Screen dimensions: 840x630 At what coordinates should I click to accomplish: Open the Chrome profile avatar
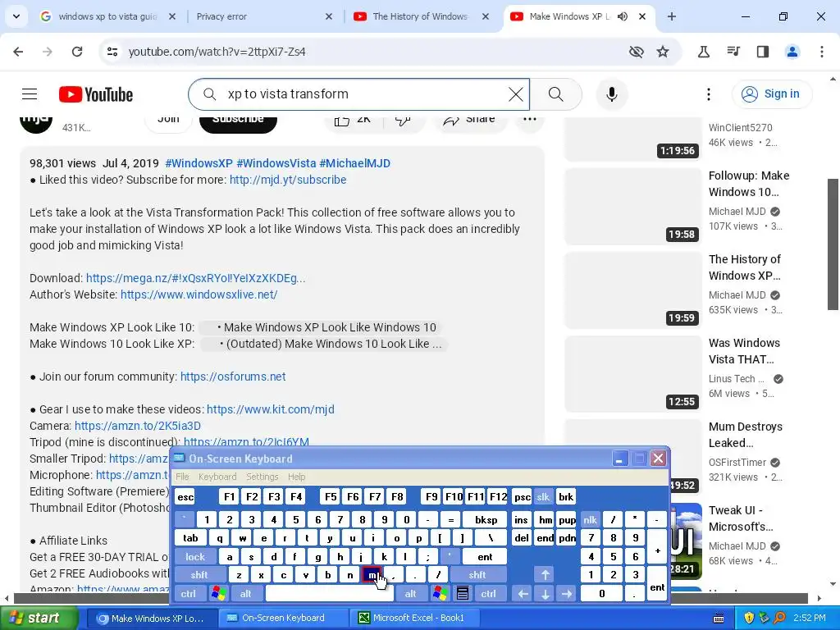point(792,52)
